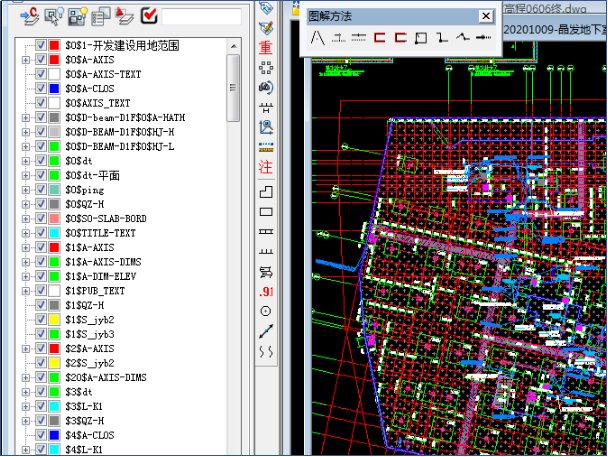Viewport: 608px width, 457px height.
Task: Click the yellow color swatch of $1$S_jyb2
Action: coord(54,319)
